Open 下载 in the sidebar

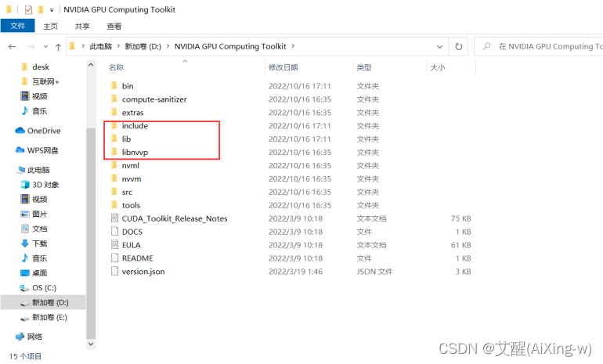point(34,243)
